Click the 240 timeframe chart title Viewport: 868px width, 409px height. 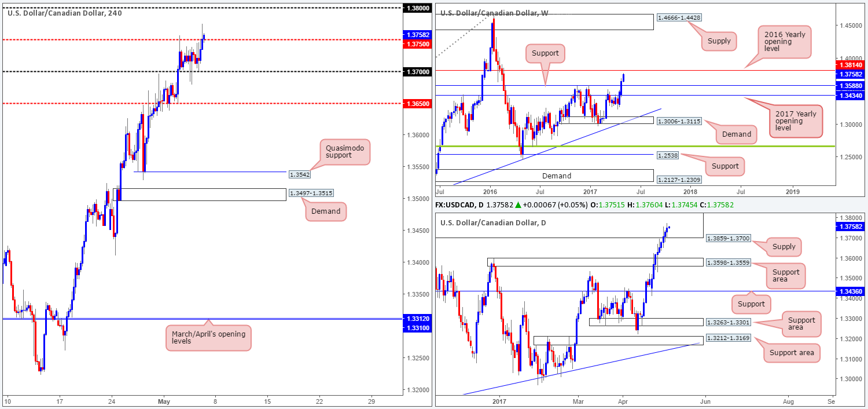click(65, 13)
